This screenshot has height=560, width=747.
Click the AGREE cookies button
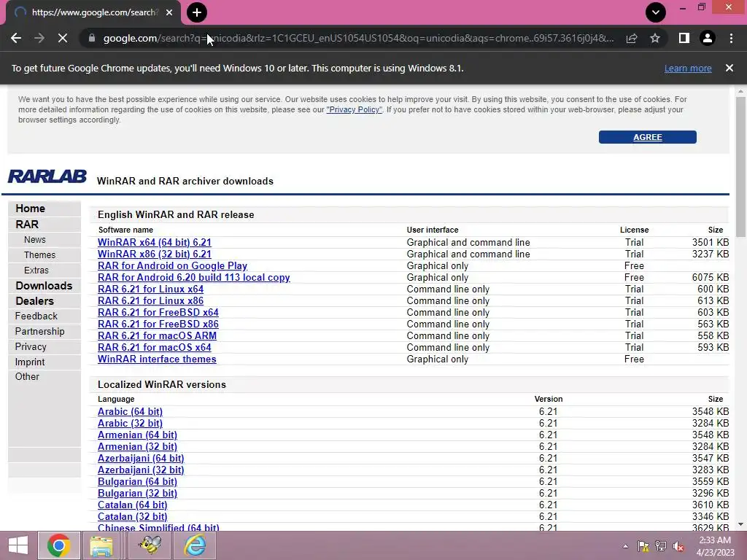pos(648,137)
